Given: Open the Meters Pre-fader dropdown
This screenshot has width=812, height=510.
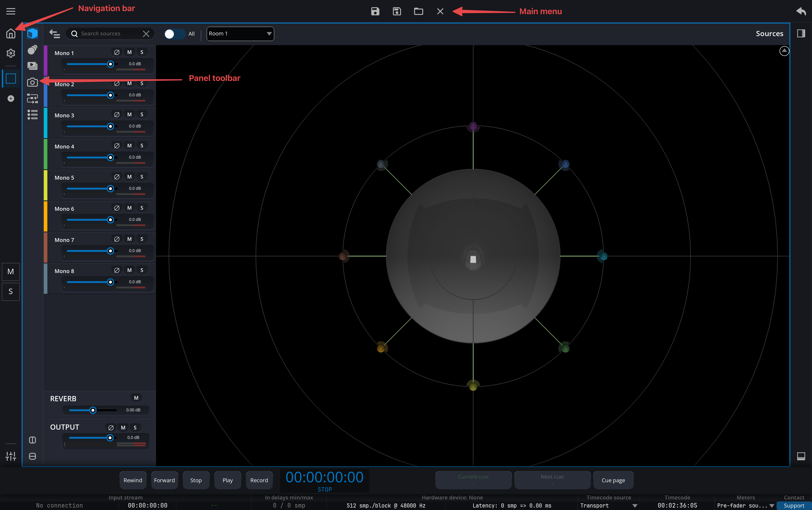Looking at the screenshot, I should [x=745, y=505].
